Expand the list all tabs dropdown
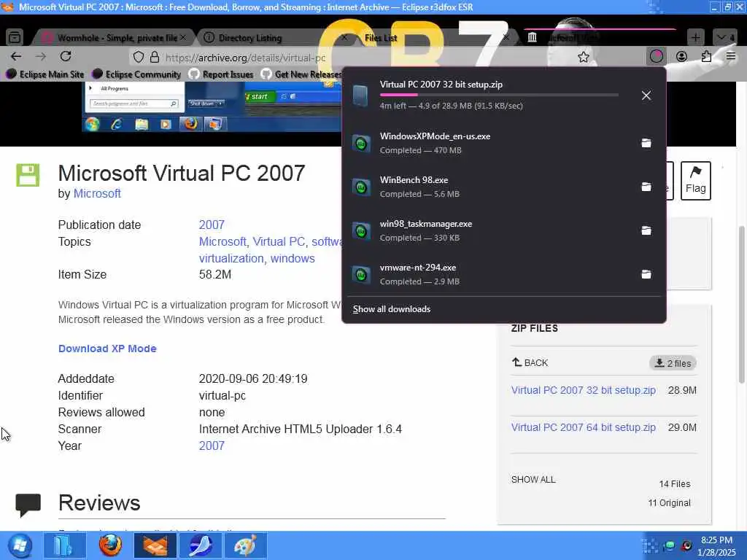Viewport: 747px width, 560px height. (x=724, y=37)
